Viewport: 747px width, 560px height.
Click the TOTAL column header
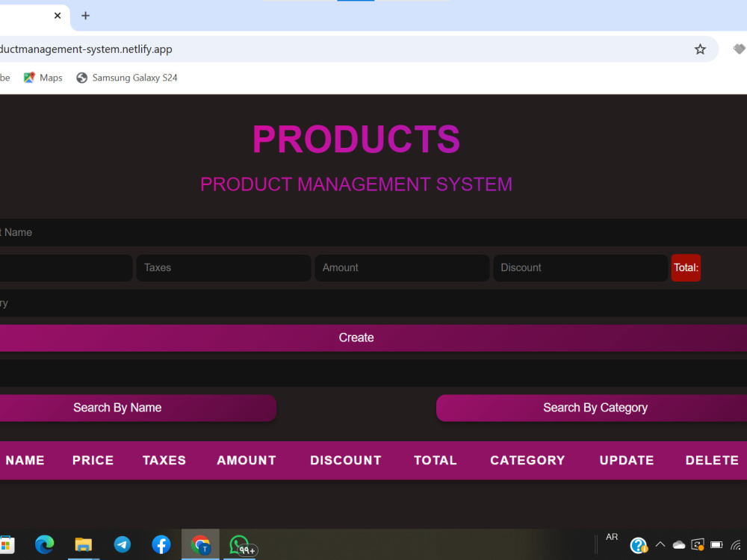tap(436, 461)
